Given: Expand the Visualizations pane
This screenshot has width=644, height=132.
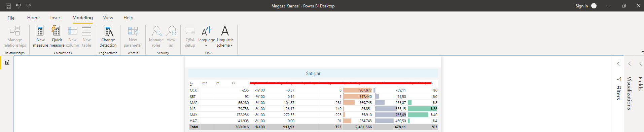Looking at the screenshot, I should 629,64.
